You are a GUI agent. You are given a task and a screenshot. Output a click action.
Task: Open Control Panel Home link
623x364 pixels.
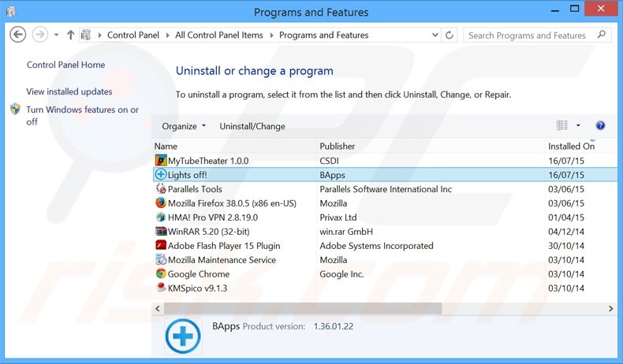tap(66, 65)
